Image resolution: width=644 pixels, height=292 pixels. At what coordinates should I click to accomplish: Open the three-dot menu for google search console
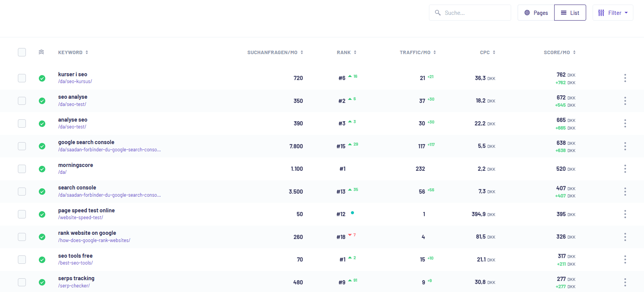pos(625,146)
